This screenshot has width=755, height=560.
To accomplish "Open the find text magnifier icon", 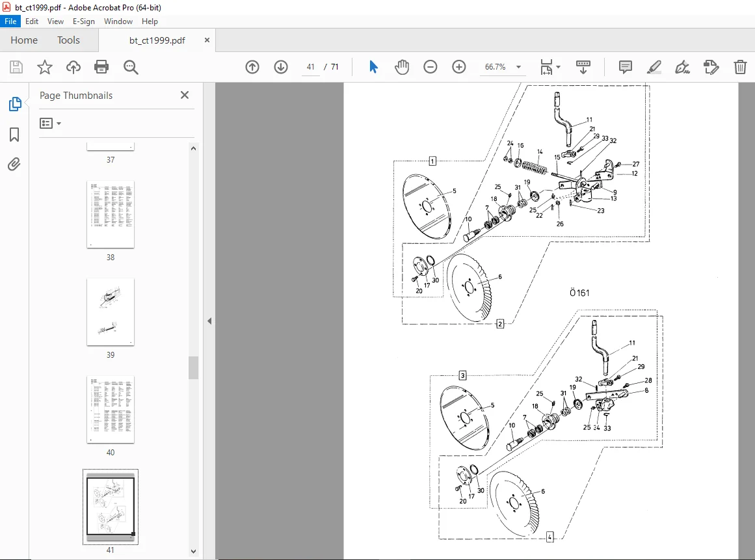I will 131,67.
